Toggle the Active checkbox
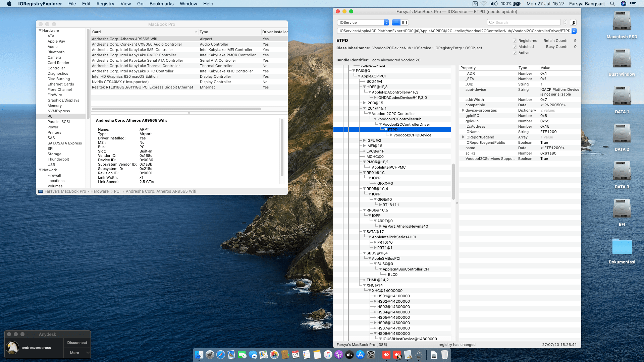Screen dimensions: 644x362 coord(515,53)
